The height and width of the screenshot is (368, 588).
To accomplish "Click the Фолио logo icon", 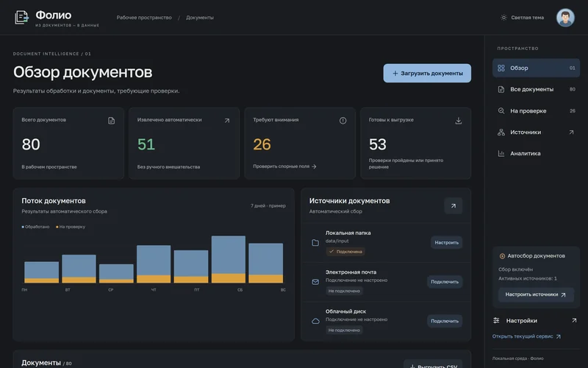I will [x=21, y=17].
